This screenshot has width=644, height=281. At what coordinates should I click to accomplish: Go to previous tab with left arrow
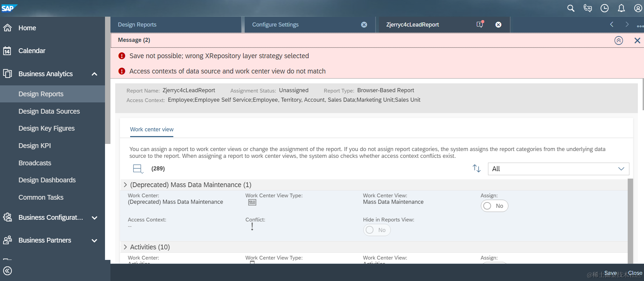click(612, 24)
